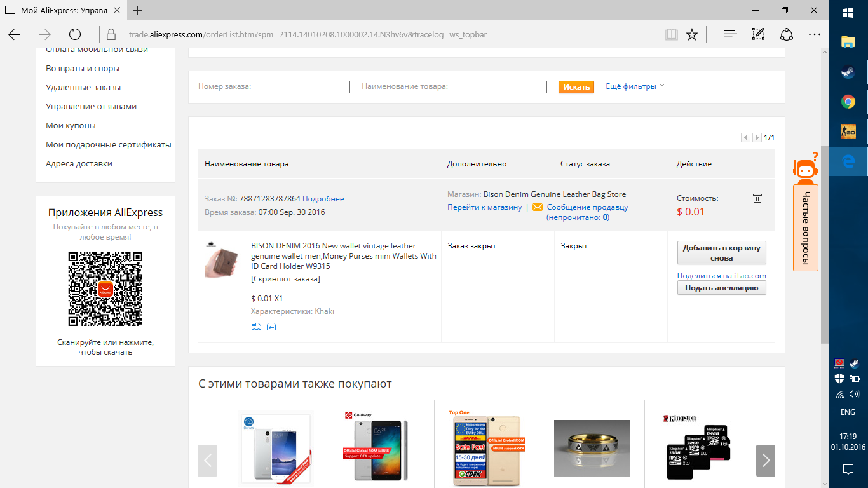Open the Kingston memory cards product thumbnail
This screenshot has width=868, height=488.
(x=697, y=449)
